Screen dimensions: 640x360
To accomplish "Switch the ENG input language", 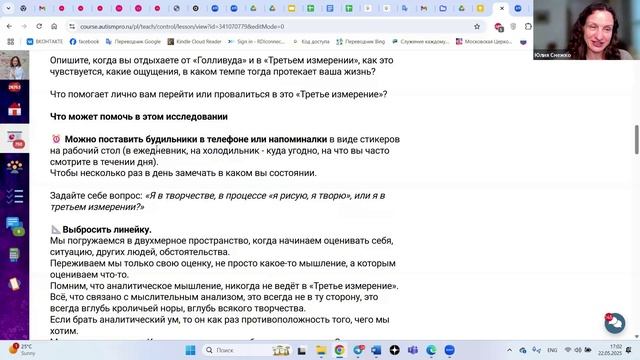I will coord(552,350).
